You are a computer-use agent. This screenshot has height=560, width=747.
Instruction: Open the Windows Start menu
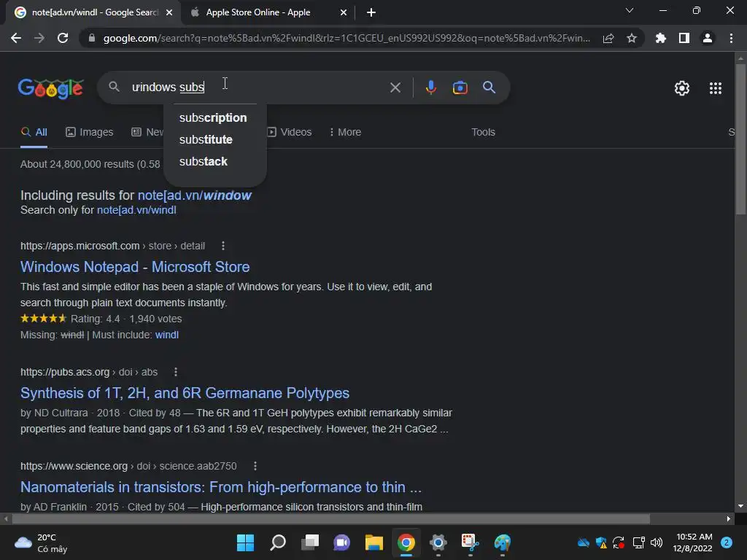point(245,542)
